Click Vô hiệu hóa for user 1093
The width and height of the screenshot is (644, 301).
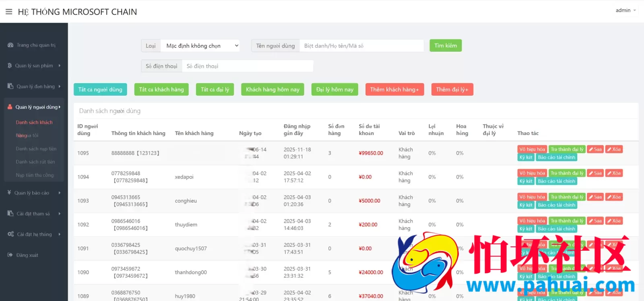click(x=532, y=197)
